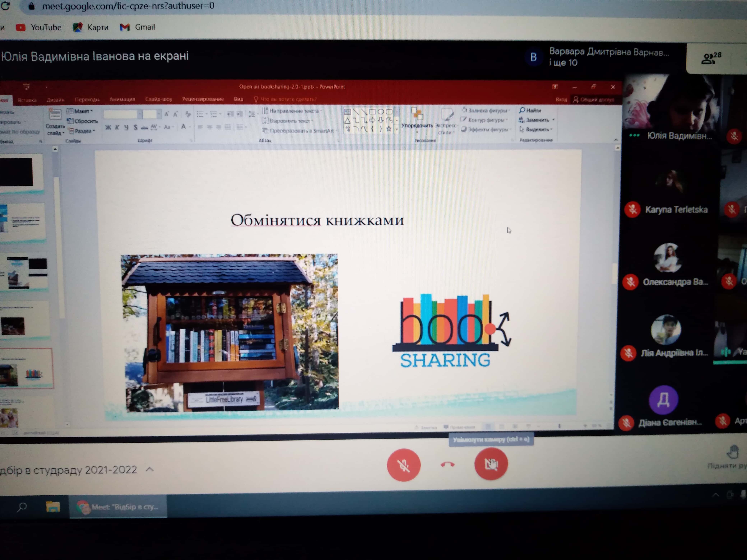This screenshot has width=747, height=560.
Task: Open File Explorer from the taskbar
Action: click(x=53, y=507)
